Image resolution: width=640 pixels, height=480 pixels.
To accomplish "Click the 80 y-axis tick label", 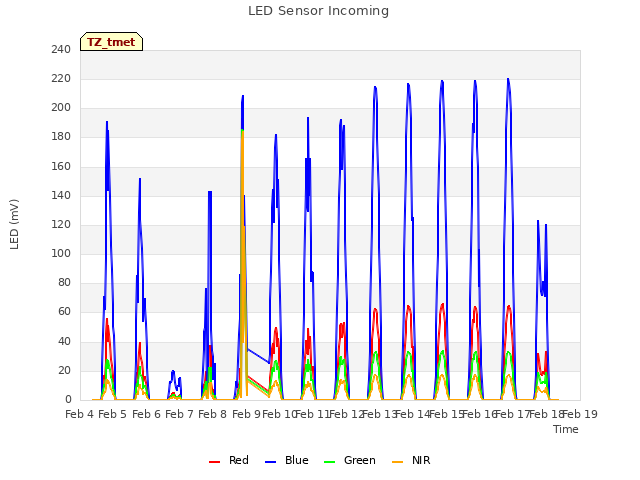I will coord(64,282).
